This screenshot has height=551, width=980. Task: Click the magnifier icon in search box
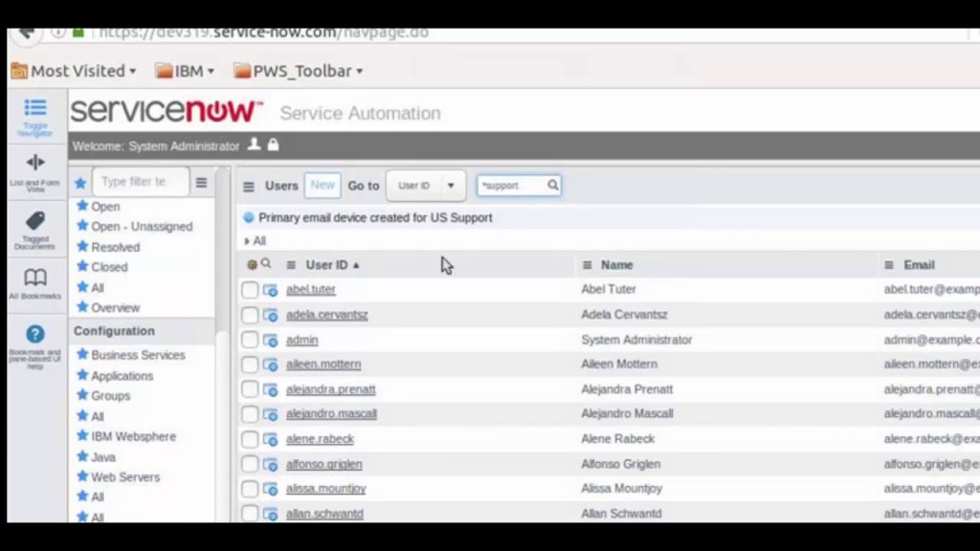pyautogui.click(x=552, y=186)
